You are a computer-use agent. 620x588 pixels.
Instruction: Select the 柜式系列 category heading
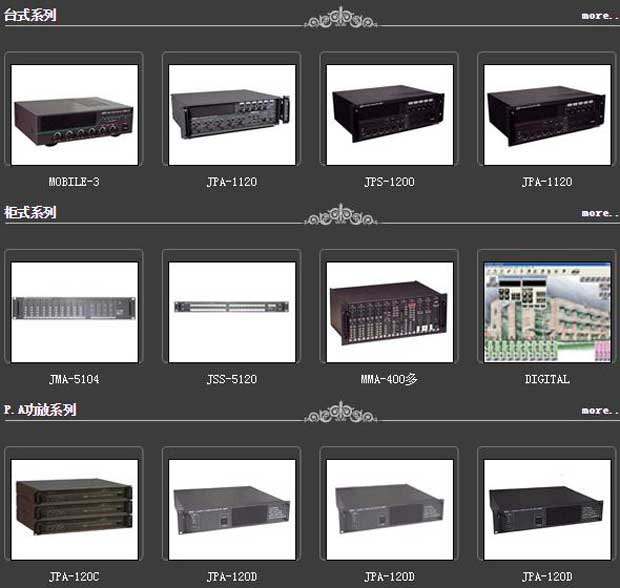coord(31,212)
